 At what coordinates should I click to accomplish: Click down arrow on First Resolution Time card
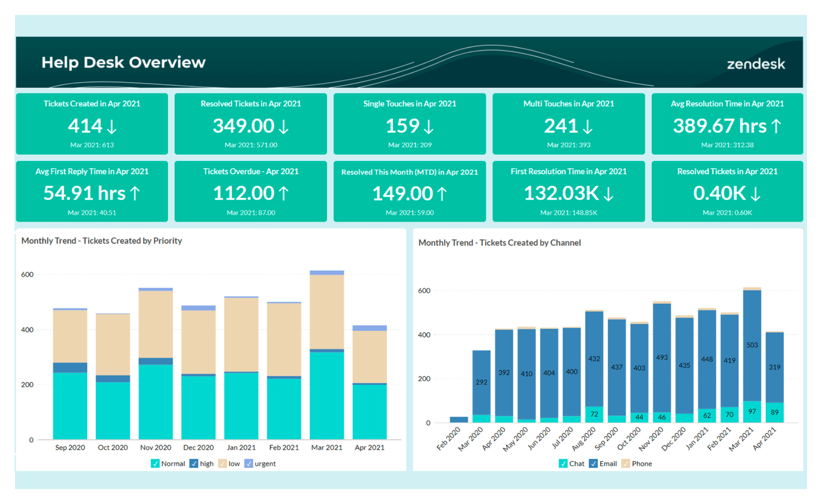pos(608,194)
